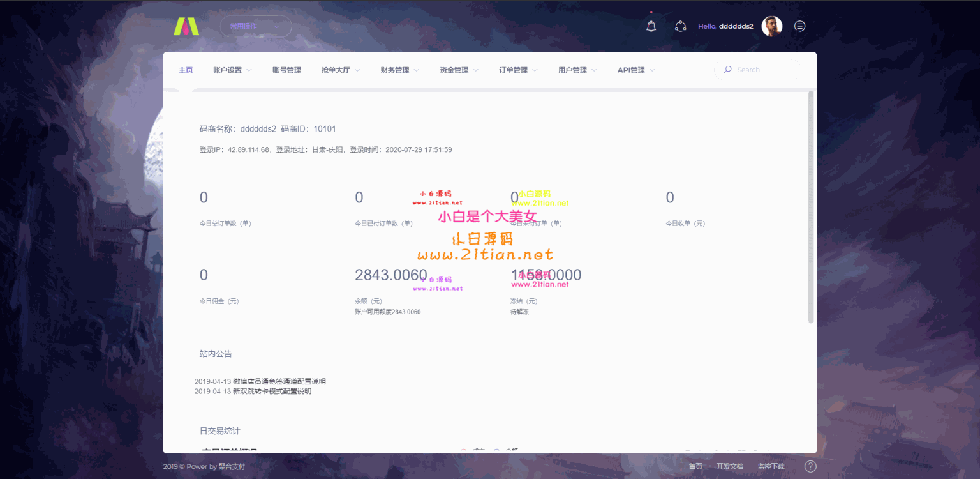The height and width of the screenshot is (479, 980).
Task: Click the 余额（元） label
Action: 368,301
